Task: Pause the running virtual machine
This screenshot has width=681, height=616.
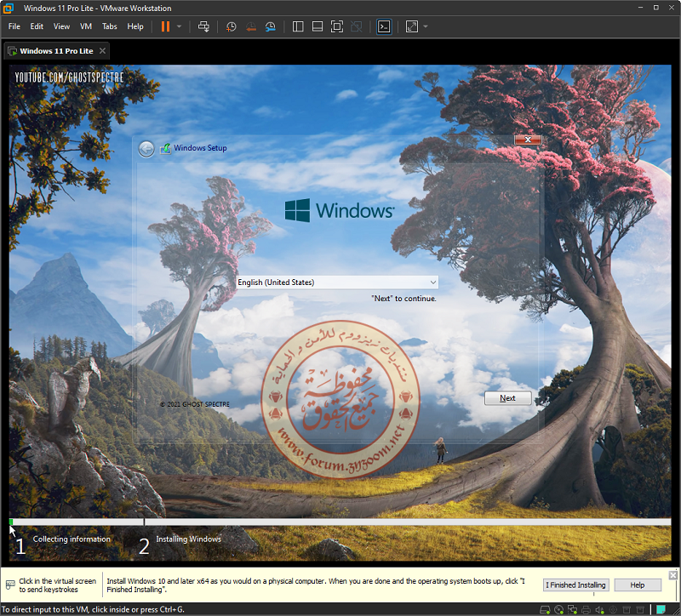Action: pyautogui.click(x=165, y=26)
